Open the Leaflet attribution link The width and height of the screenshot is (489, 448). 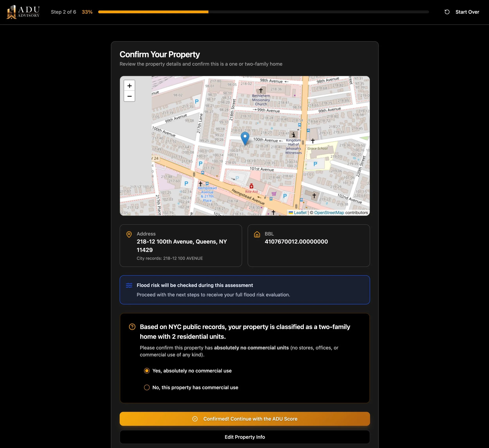click(300, 213)
